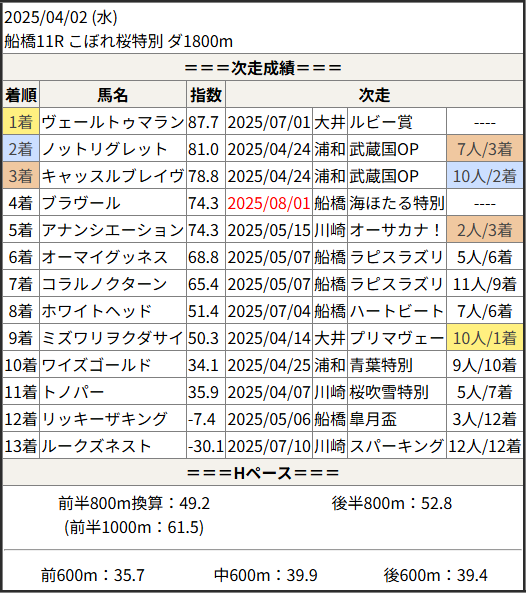Select the 次走 column header
This screenshot has height=593, width=526.
[x=374, y=95]
